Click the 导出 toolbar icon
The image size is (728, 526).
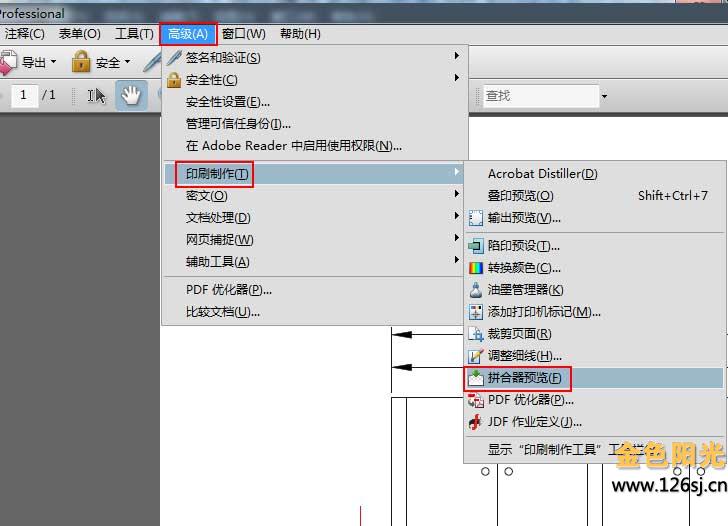tap(8, 63)
